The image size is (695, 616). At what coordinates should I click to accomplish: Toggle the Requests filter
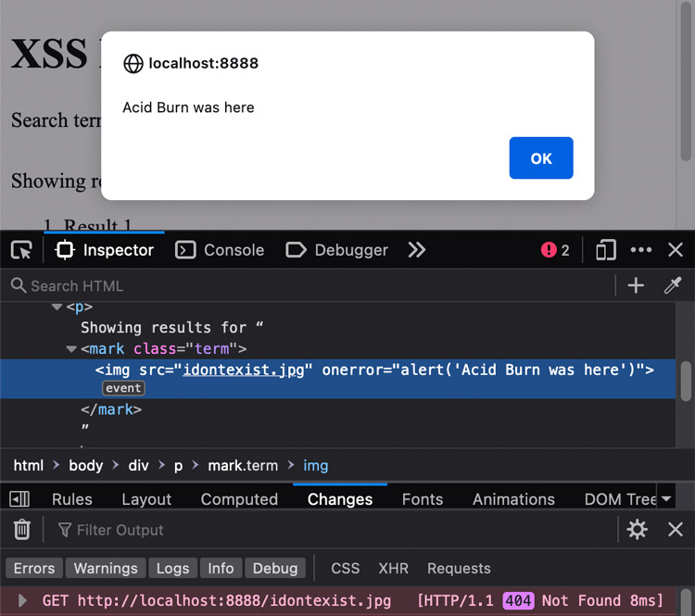(459, 568)
